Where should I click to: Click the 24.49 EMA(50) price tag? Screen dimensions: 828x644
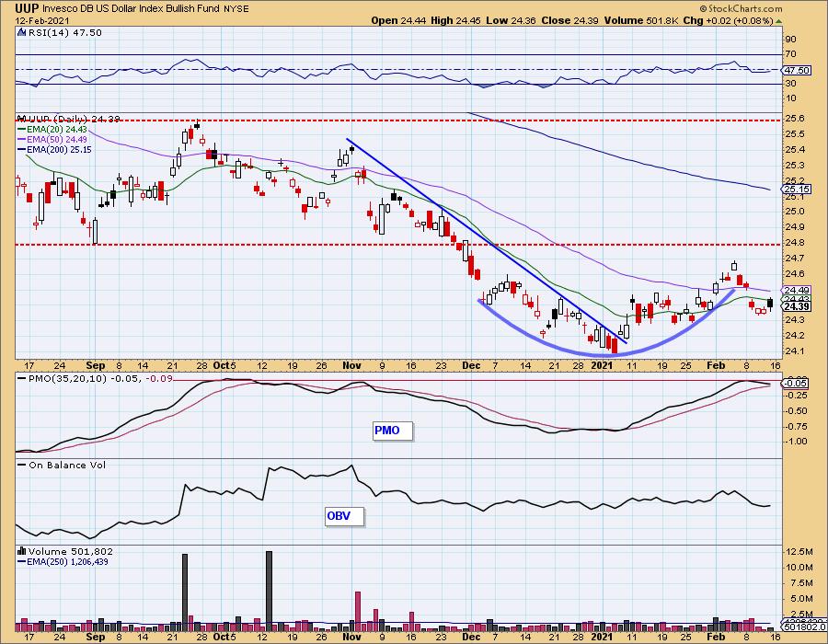[798, 291]
